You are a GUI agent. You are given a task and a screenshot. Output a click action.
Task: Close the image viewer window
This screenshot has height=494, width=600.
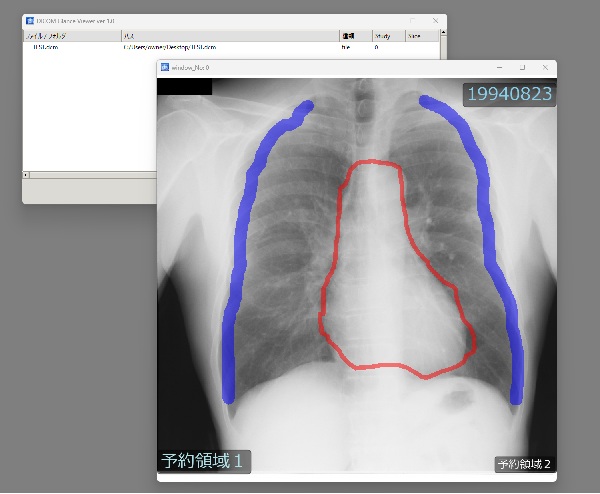[x=545, y=67]
